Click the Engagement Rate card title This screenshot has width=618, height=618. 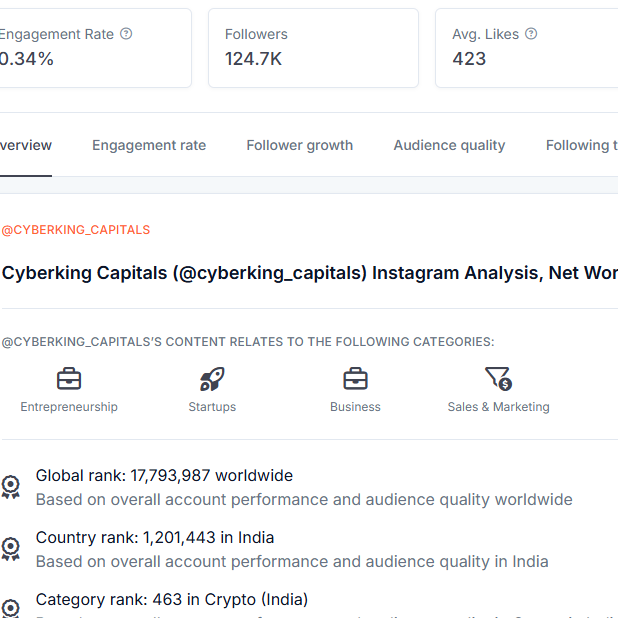(57, 34)
